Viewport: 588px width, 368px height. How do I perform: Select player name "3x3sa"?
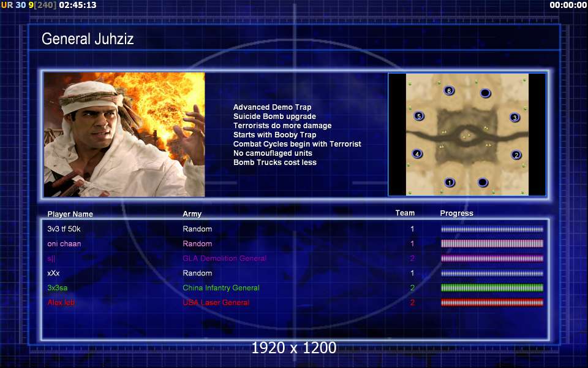(x=58, y=288)
